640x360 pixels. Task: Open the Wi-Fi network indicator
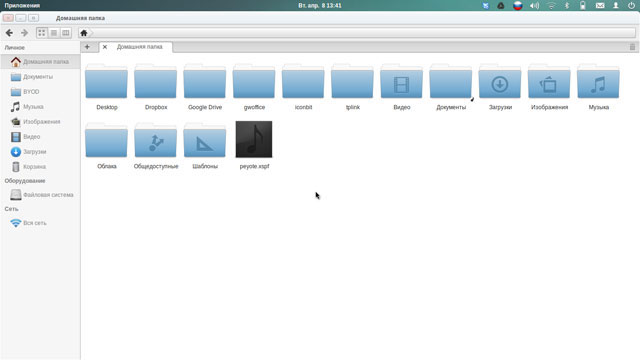tap(551, 5)
